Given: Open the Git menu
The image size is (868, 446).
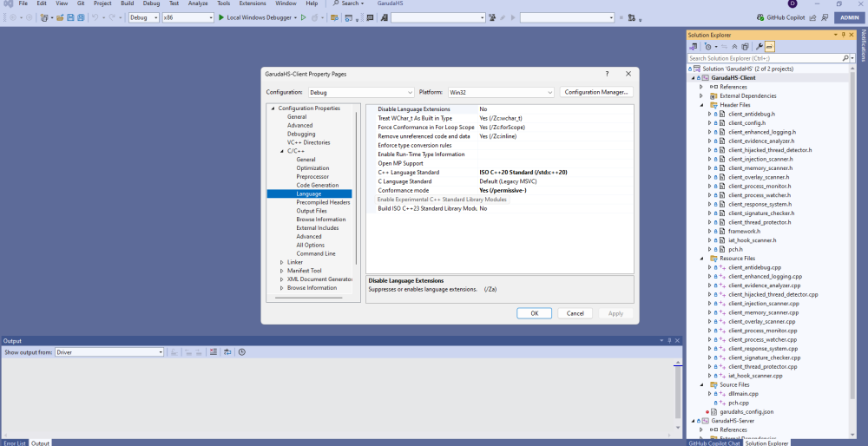Looking at the screenshot, I should click(81, 3).
